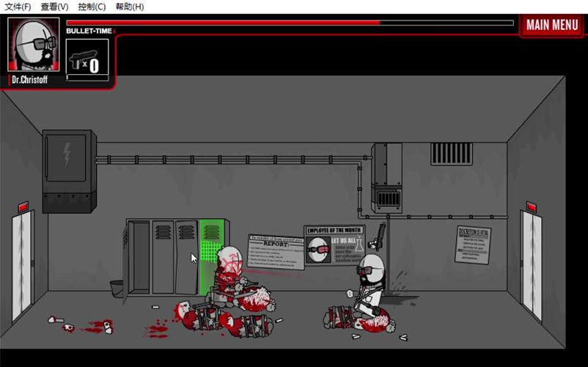Click the Dr.Christoff character portrait
The width and height of the screenshot is (588, 367).
(x=34, y=45)
